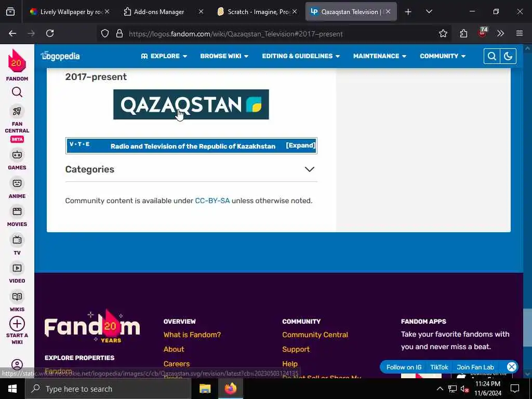Open the Help footer link
Viewport: 532px width, 399px height.
[x=290, y=364]
